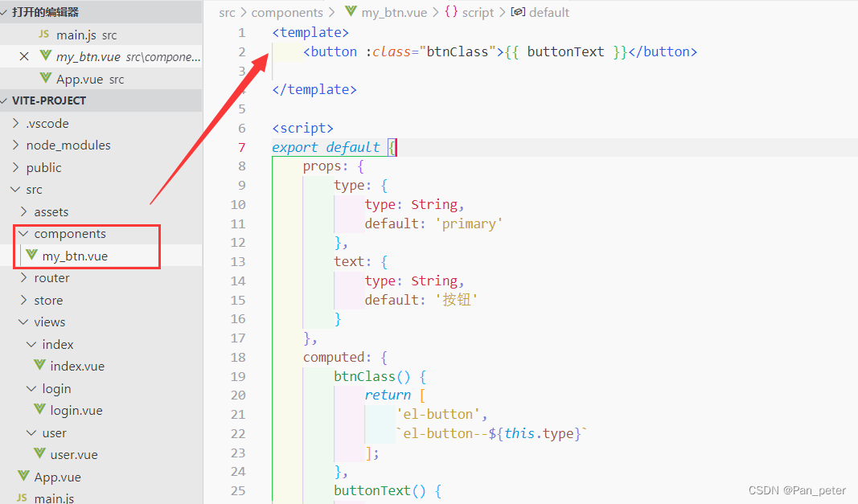This screenshot has height=504, width=858.
Task: Click the Vue icon beside App.vue in the src tree
Action: click(x=23, y=476)
